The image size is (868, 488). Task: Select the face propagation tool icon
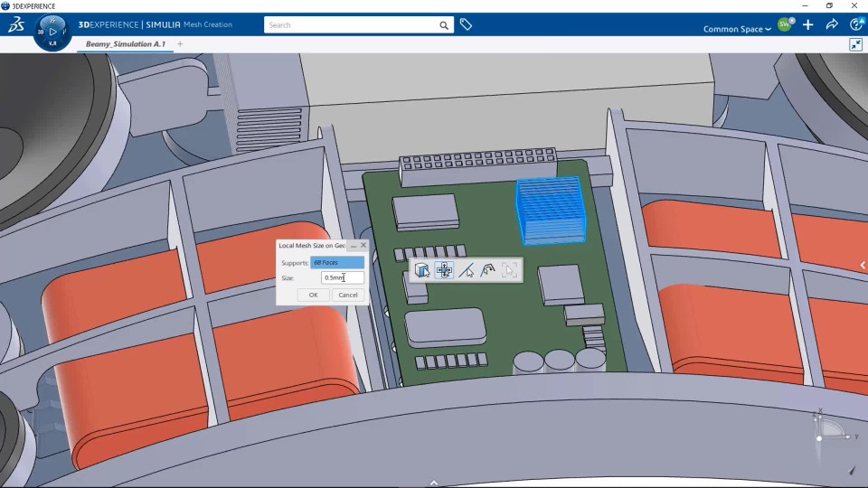click(444, 270)
